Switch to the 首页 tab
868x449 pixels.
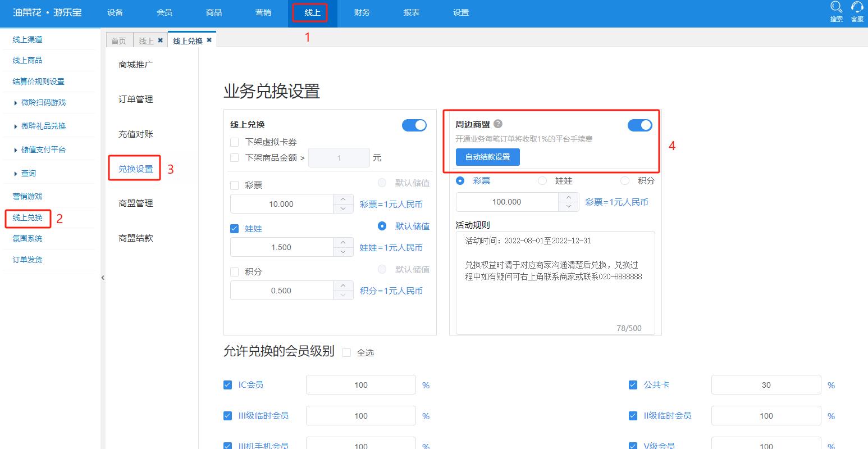click(x=119, y=40)
